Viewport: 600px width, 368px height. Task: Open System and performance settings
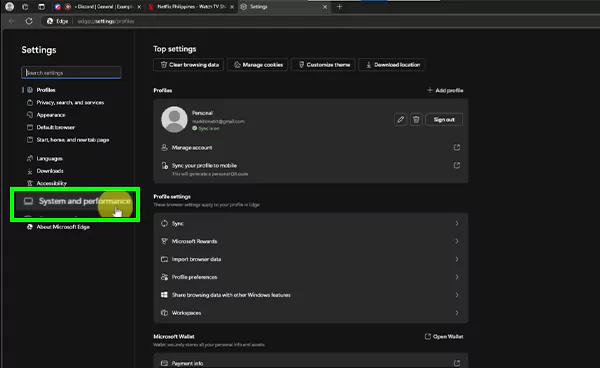[75, 201]
